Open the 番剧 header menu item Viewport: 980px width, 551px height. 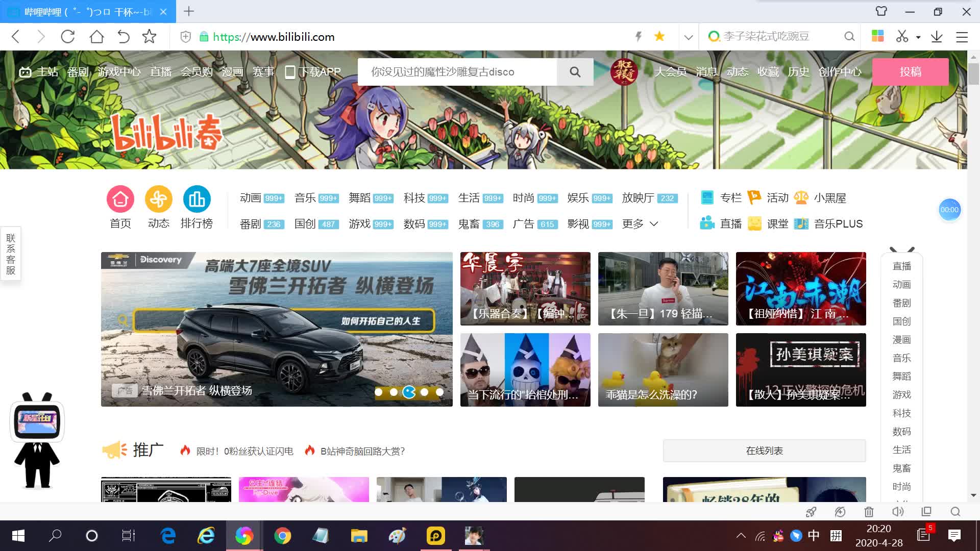pyautogui.click(x=78, y=72)
